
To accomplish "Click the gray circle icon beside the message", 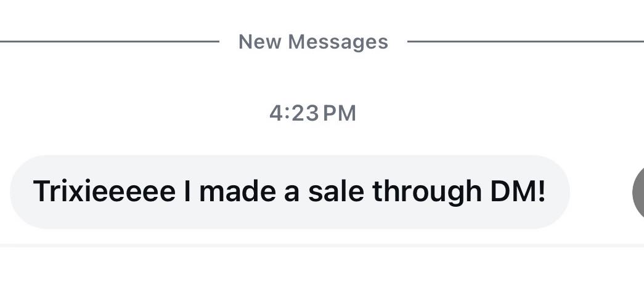I will 639,192.
